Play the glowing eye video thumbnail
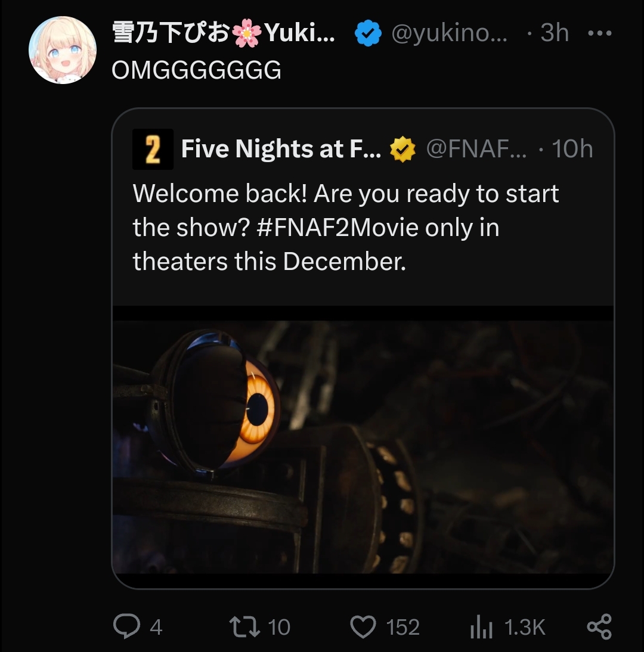The height and width of the screenshot is (652, 644). [x=363, y=440]
